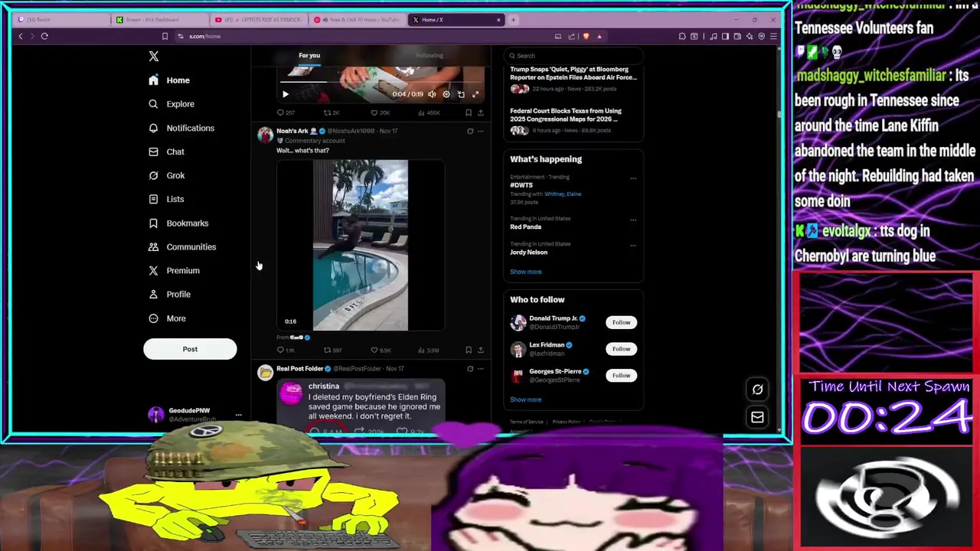Click the X logo in sidebar
This screenshot has width=980, height=551.
[x=154, y=56]
